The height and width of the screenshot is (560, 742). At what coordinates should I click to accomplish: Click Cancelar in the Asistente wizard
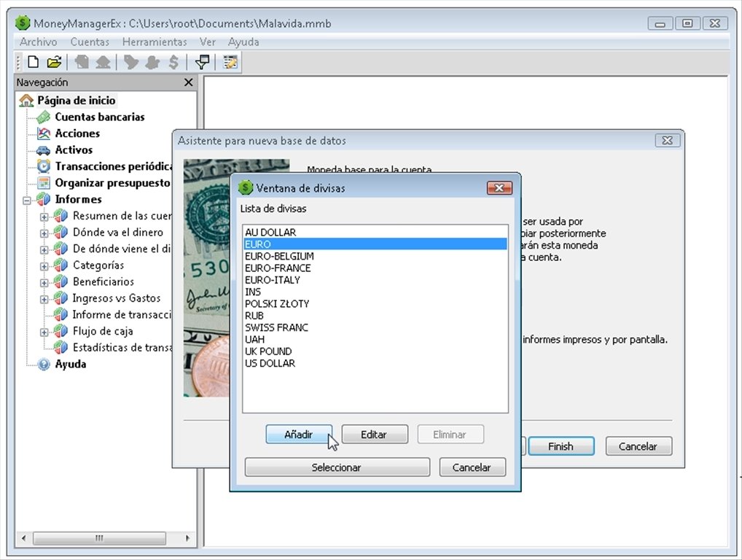pyautogui.click(x=638, y=446)
